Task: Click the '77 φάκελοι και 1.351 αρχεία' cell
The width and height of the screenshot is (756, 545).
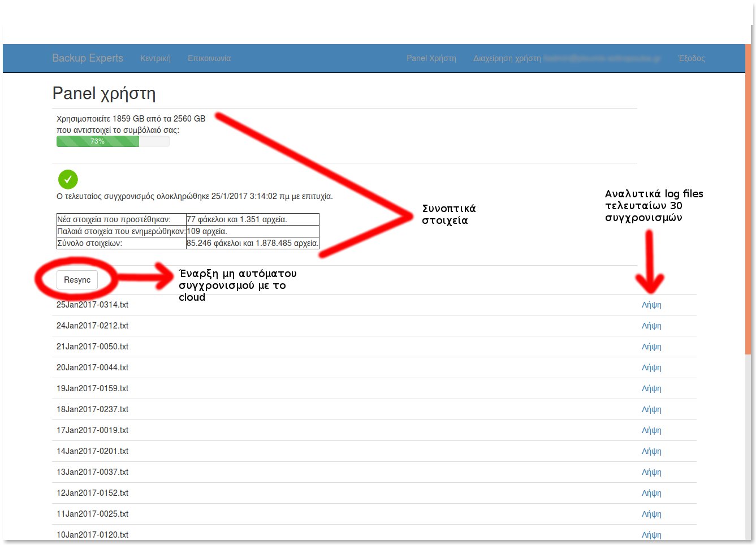Action: (x=252, y=219)
